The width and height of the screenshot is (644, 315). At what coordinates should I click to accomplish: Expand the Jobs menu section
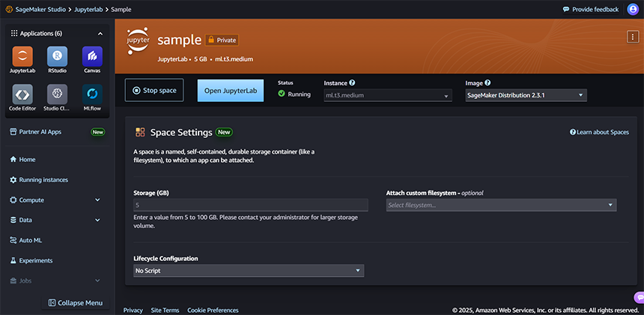pos(97,280)
